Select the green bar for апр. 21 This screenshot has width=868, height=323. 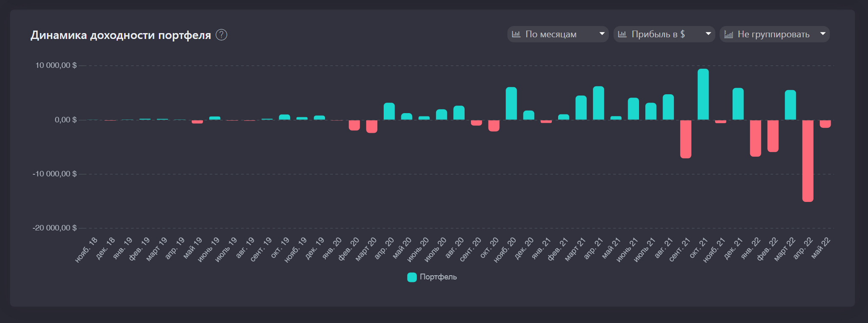[x=598, y=103]
